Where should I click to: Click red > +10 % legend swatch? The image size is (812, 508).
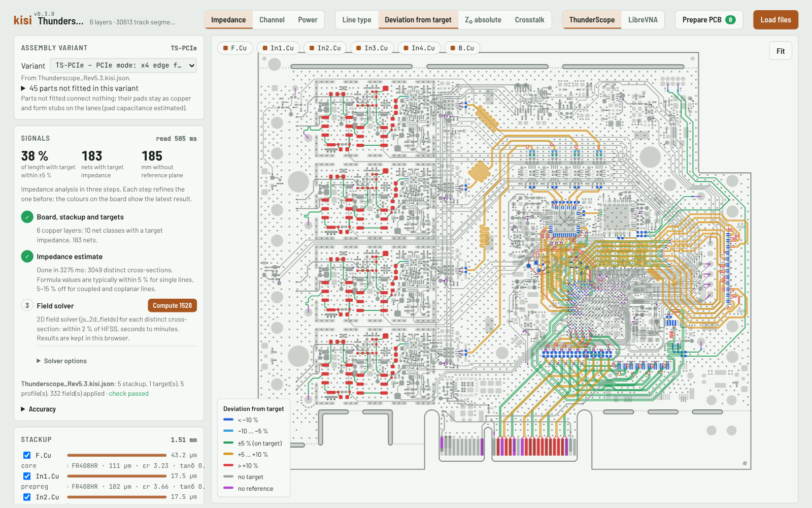[x=228, y=465]
